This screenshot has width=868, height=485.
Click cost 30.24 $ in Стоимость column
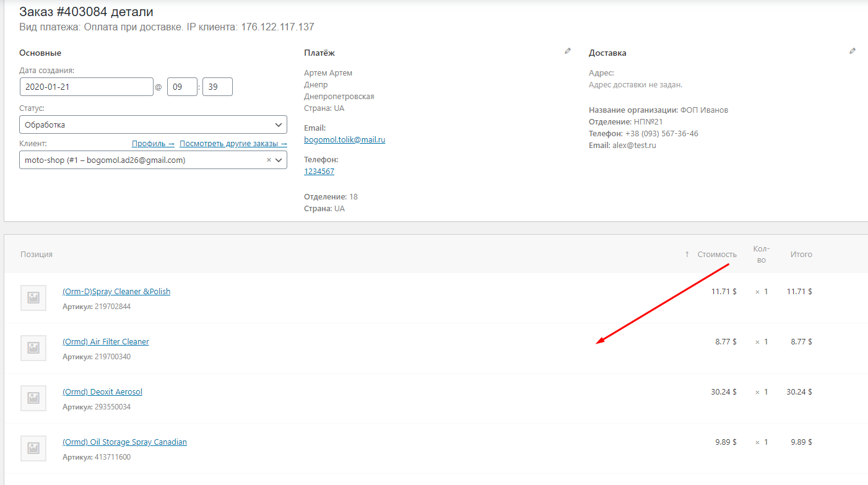[x=724, y=391]
